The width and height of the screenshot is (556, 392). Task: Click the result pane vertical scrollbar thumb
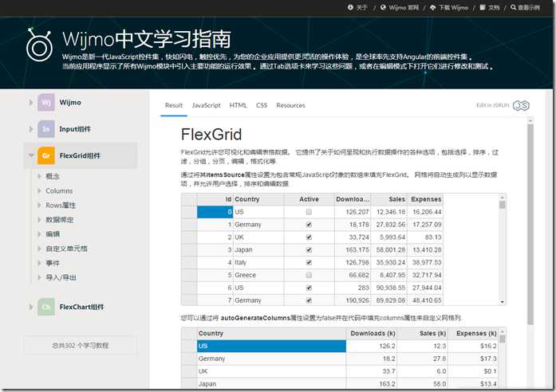pyautogui.click(x=530, y=224)
